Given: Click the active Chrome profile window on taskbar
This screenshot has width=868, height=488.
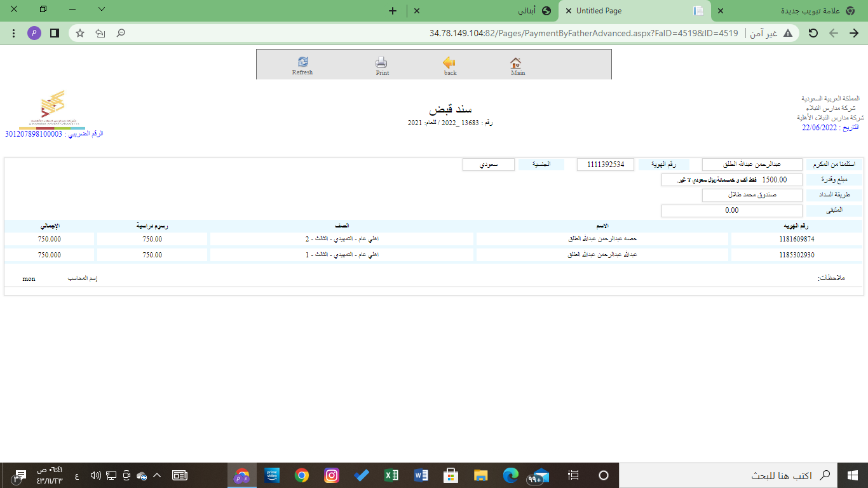Looking at the screenshot, I should pos(241,475).
